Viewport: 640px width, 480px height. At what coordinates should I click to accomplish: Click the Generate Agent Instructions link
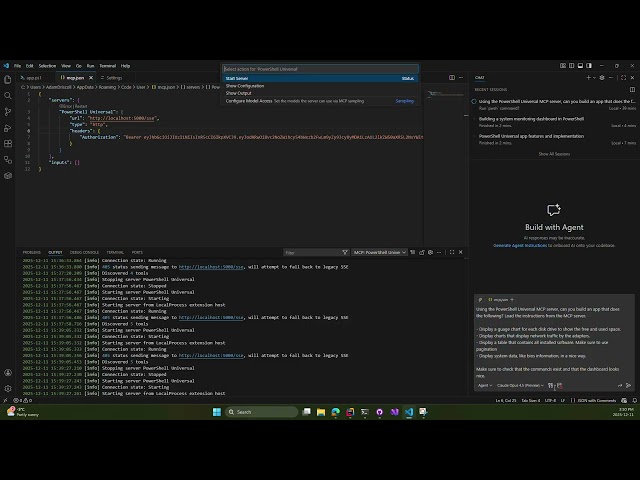(x=520, y=245)
